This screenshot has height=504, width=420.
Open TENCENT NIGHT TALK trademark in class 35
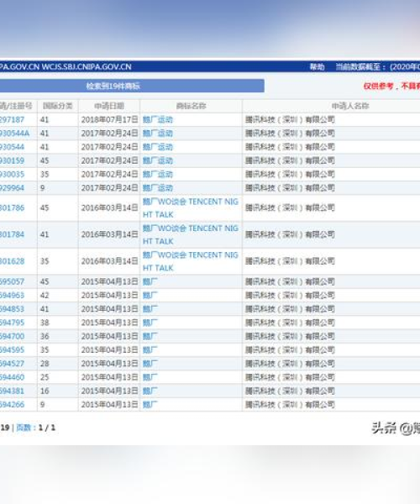[190, 261]
